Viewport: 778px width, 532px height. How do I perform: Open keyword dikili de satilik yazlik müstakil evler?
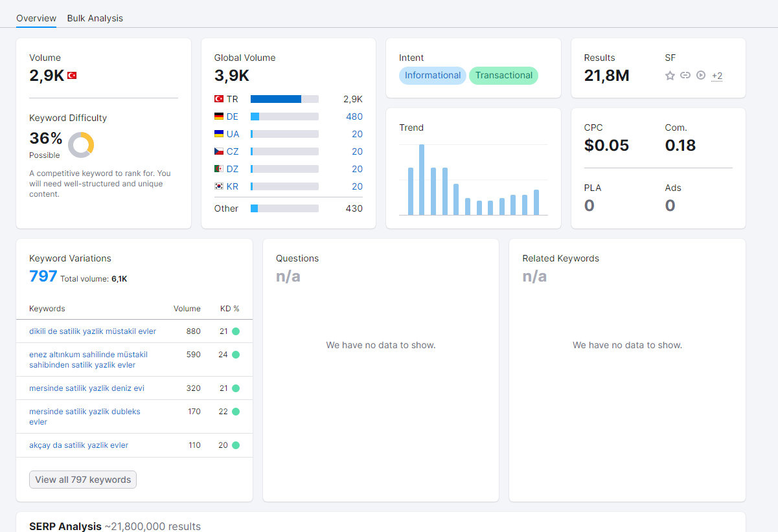tap(93, 331)
